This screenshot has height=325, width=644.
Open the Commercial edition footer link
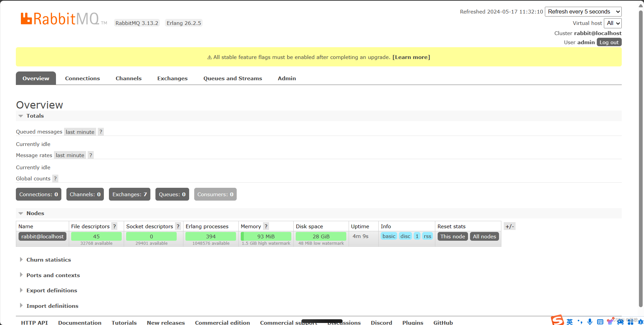[x=223, y=322]
